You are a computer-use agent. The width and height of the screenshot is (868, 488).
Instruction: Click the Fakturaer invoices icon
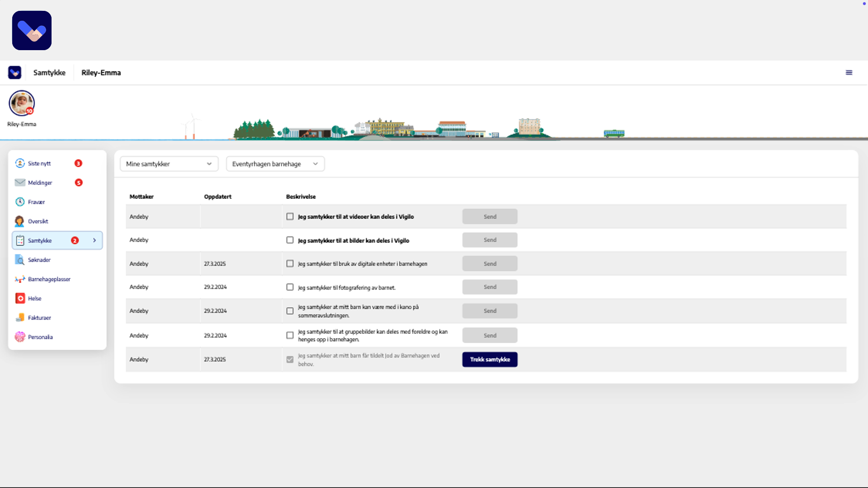pyautogui.click(x=20, y=318)
